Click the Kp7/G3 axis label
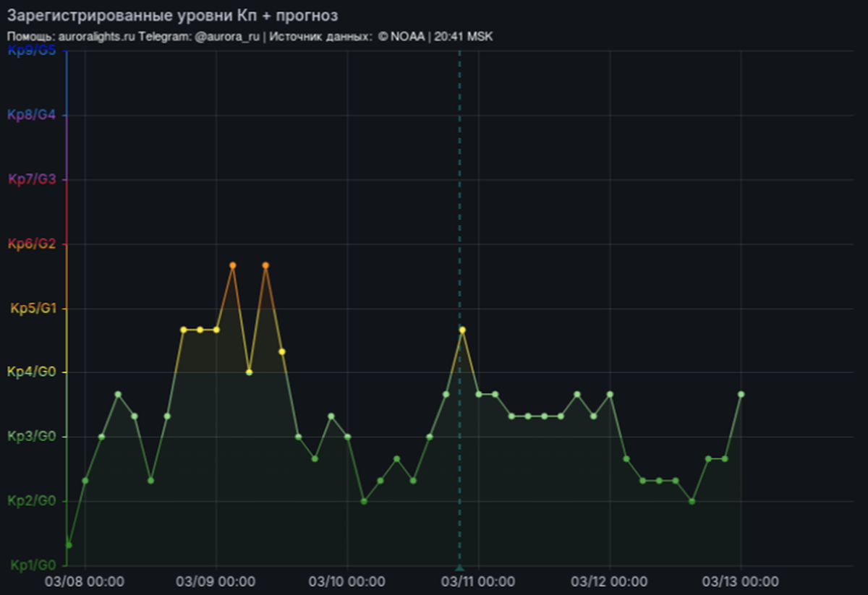 click(x=32, y=179)
